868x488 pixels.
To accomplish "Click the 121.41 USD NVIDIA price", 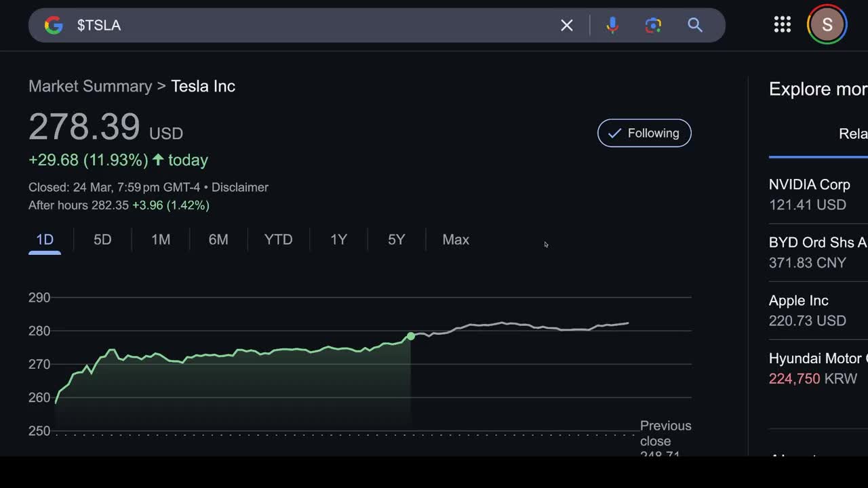I will pos(808,205).
